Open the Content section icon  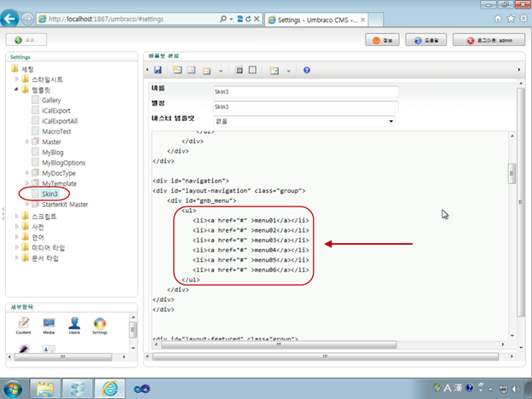(23, 326)
